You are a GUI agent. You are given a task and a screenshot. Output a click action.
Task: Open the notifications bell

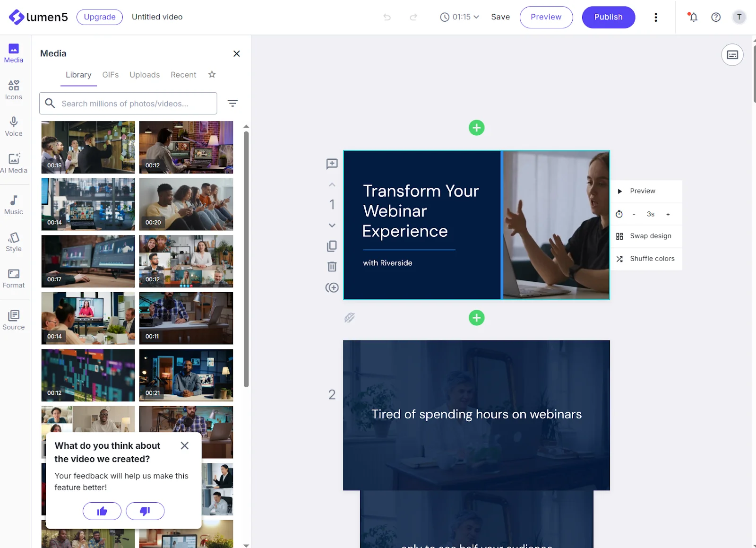(x=693, y=17)
